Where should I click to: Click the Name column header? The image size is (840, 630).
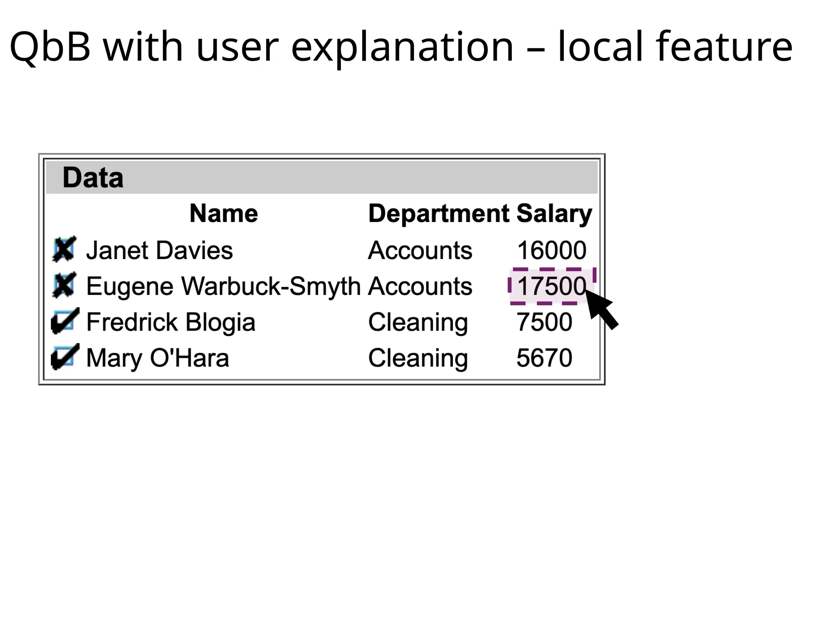coord(224,213)
